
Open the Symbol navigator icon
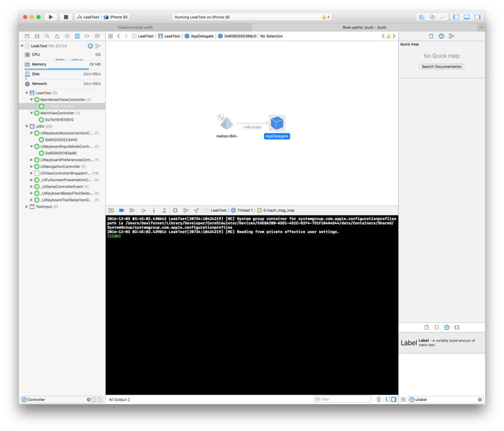click(37, 36)
